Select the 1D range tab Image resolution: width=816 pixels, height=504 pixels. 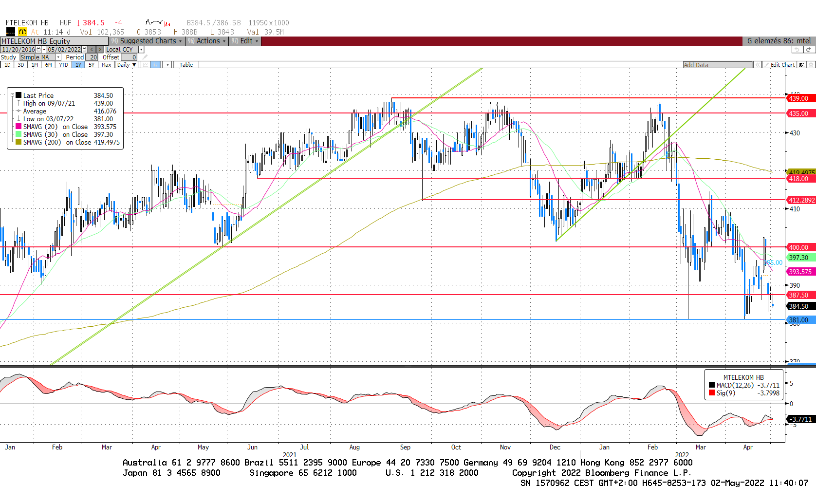7,65
